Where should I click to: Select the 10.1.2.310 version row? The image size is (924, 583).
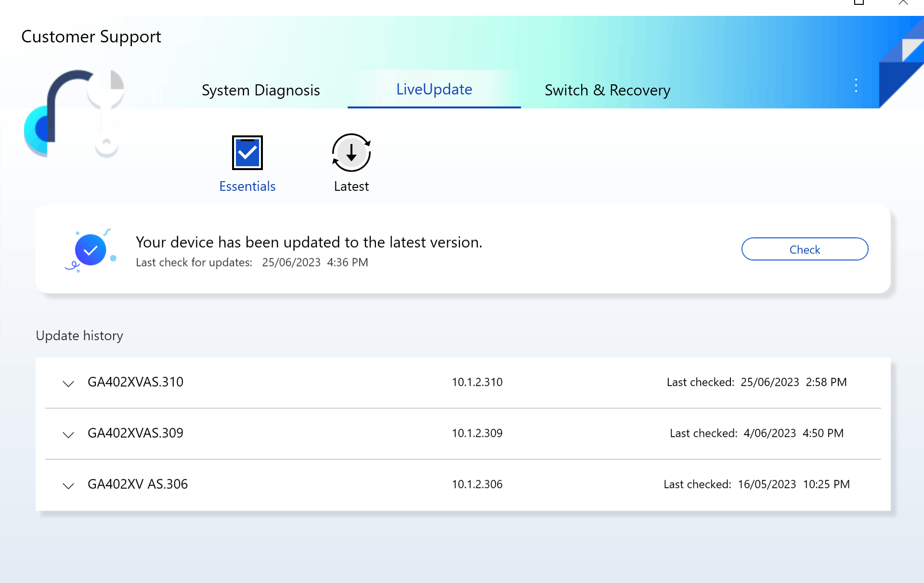coord(463,383)
